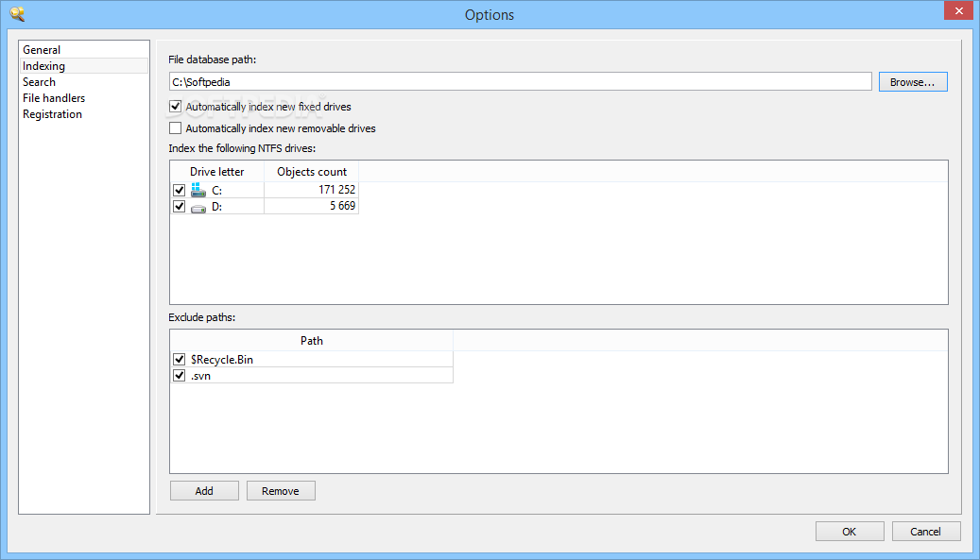The height and width of the screenshot is (560, 980).
Task: Open the Search options page
Action: click(x=40, y=82)
